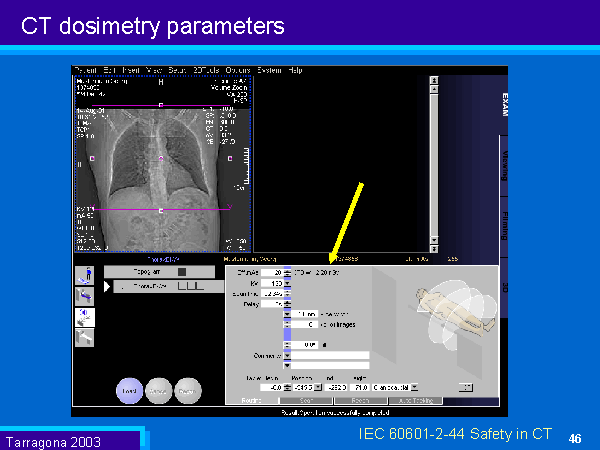Open the Patient menu
The height and width of the screenshot is (450, 600).
click(x=84, y=70)
